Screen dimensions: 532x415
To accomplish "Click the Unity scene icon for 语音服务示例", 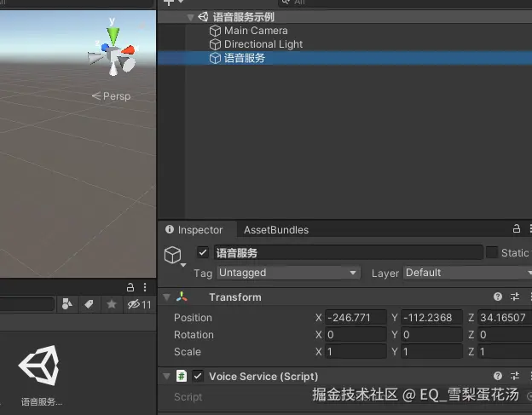I will tap(203, 16).
